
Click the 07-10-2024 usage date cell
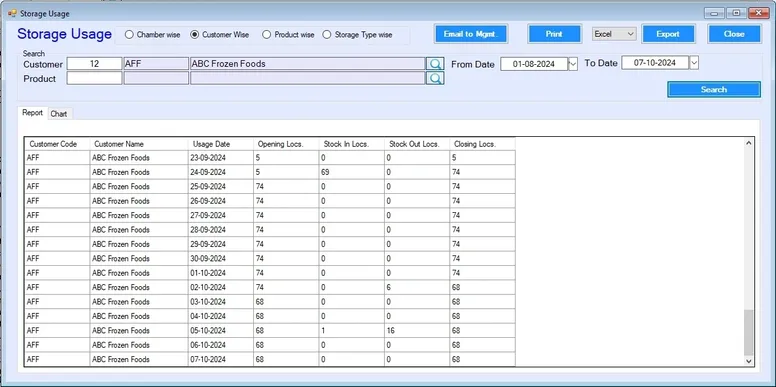(x=220, y=359)
